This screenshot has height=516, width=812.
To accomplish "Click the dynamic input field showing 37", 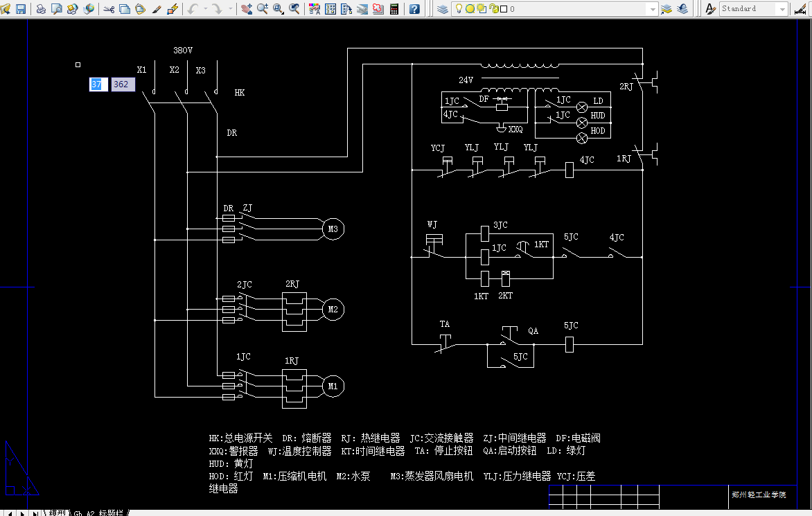I will click(98, 84).
